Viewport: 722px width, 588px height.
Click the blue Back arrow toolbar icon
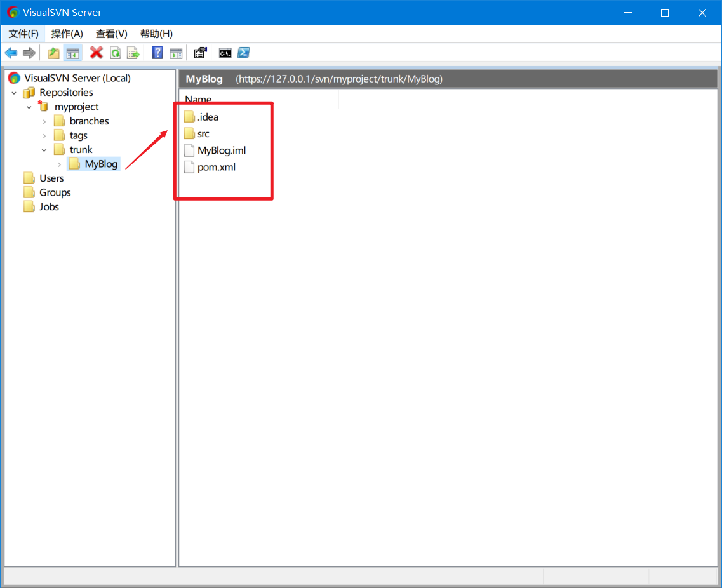[x=11, y=53]
